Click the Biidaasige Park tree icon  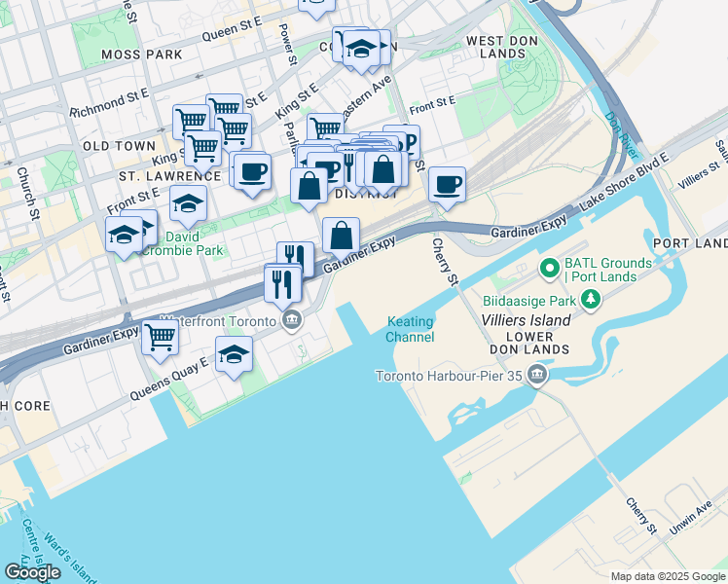pos(591,300)
